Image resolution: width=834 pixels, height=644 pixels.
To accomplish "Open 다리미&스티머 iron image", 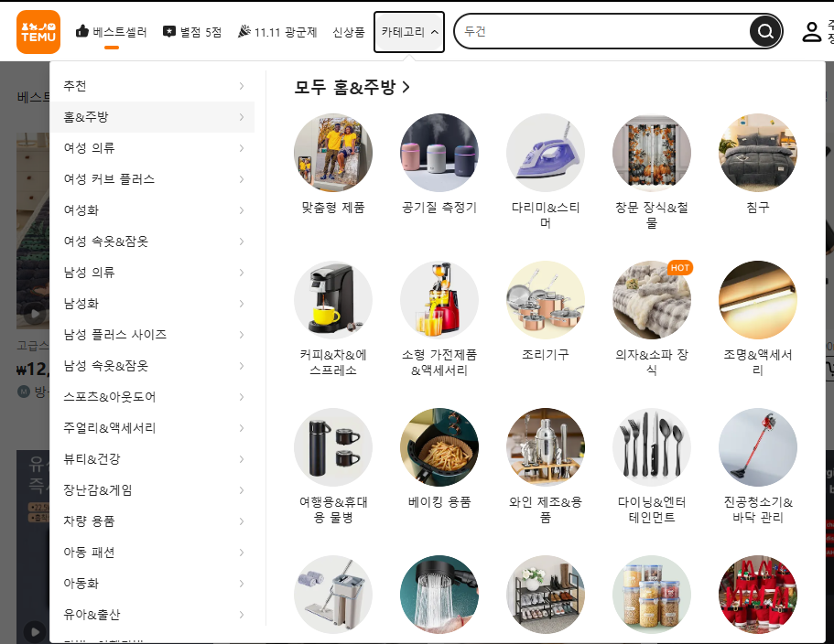I will click(x=546, y=153).
